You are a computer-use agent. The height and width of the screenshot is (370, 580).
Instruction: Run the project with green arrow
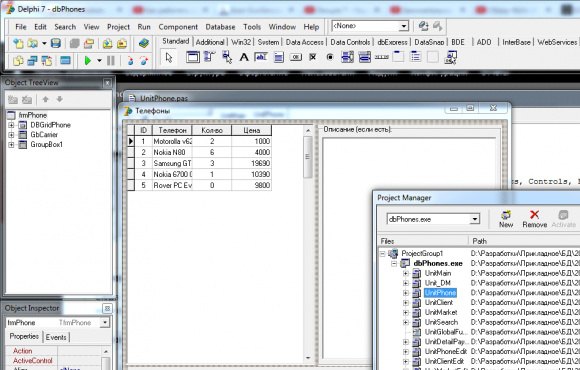coord(88,60)
